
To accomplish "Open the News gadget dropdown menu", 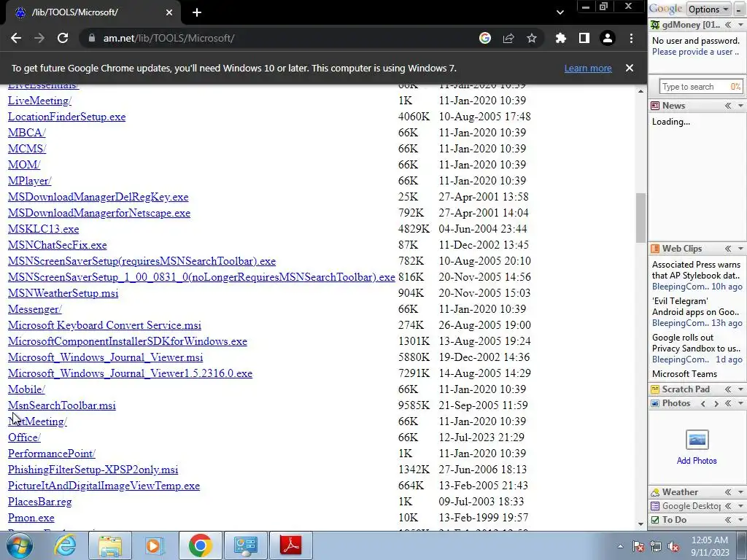I will [x=741, y=106].
